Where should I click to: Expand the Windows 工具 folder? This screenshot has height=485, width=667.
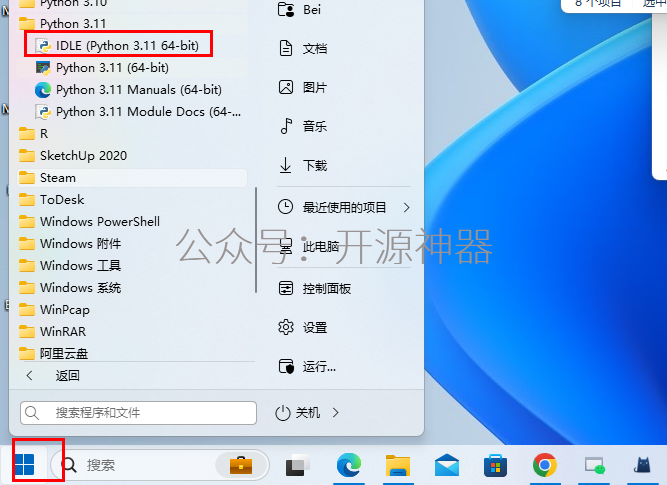click(x=70, y=266)
